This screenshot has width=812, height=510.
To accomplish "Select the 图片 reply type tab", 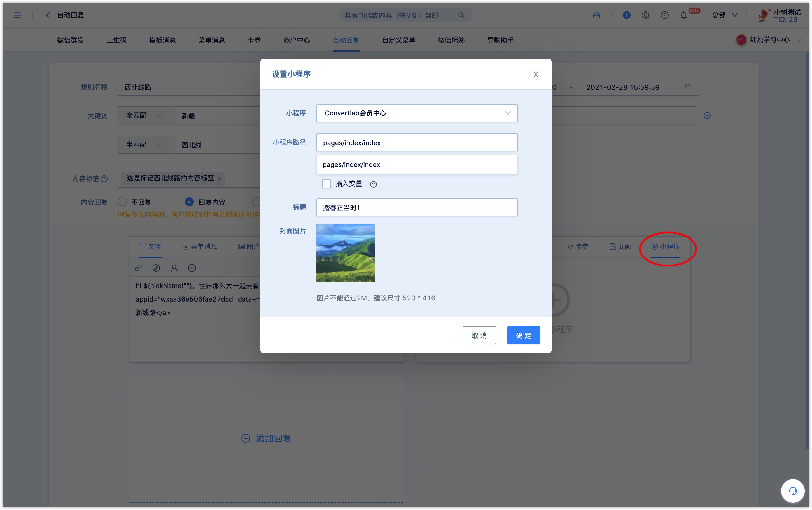I will 249,247.
